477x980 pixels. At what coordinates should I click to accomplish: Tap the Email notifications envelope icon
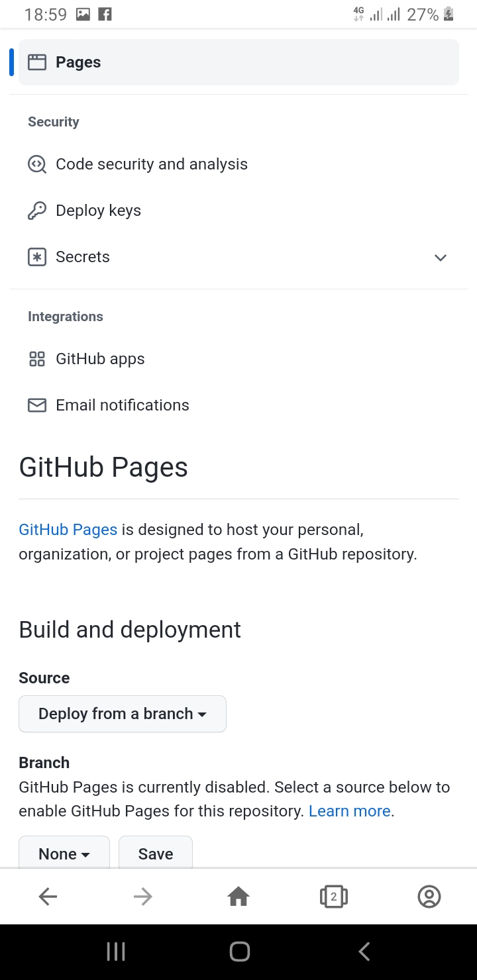point(37,405)
